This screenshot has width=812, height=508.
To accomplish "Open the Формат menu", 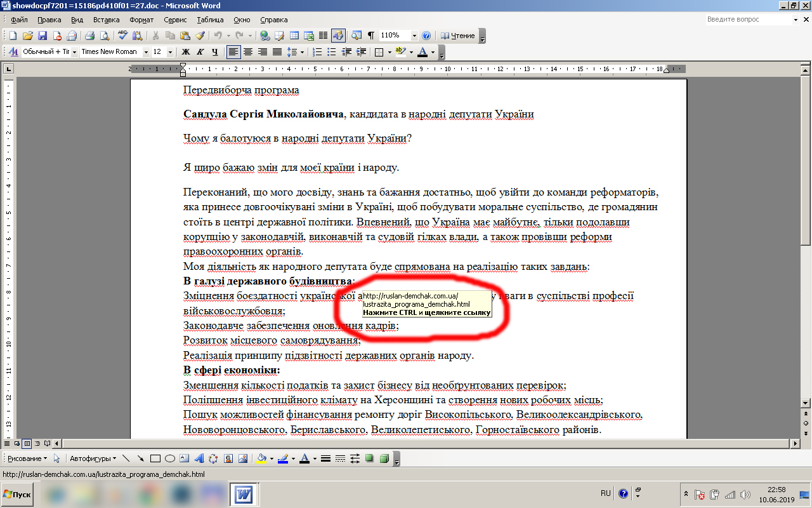I will 141,20.
